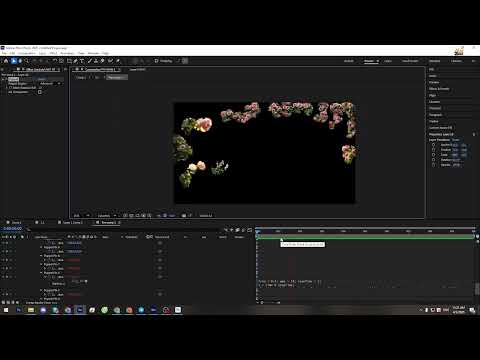Open Photoshop from the taskbar
The image size is (480, 360).
19,310
